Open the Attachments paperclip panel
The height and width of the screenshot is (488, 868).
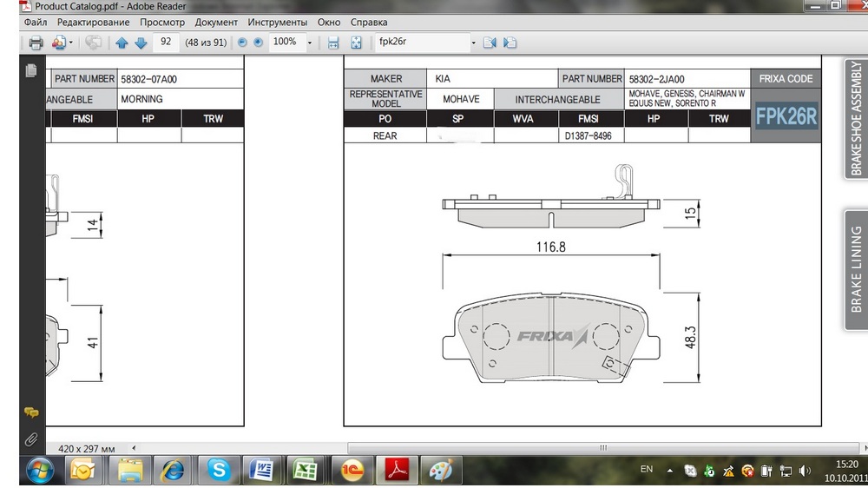pos(31,439)
